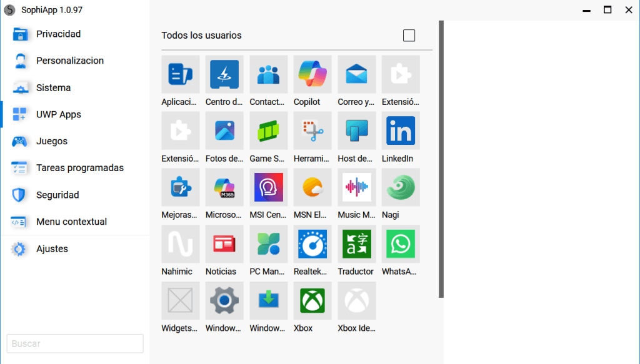
Task: Select the Contactos people app icon
Action: click(268, 74)
